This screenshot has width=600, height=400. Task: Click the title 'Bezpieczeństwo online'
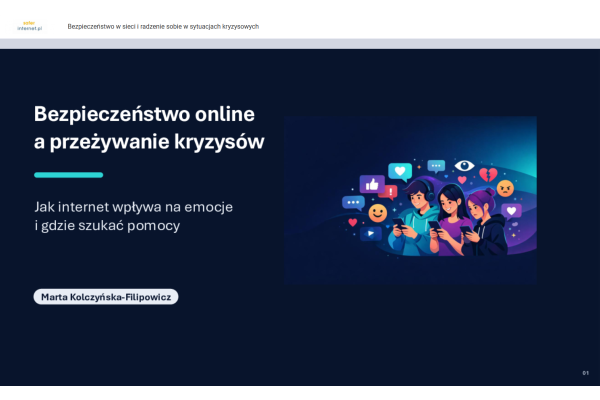(x=144, y=112)
